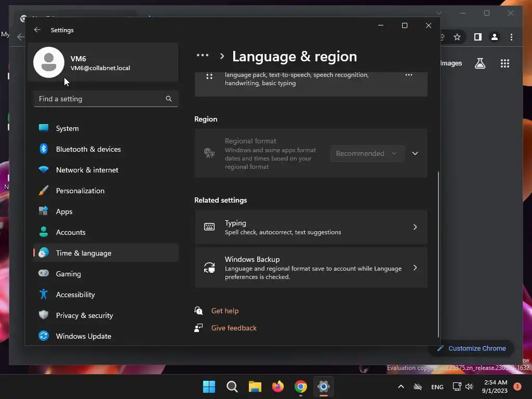Open Chrome profile avatar icon
The image size is (532, 399).
point(495,37)
